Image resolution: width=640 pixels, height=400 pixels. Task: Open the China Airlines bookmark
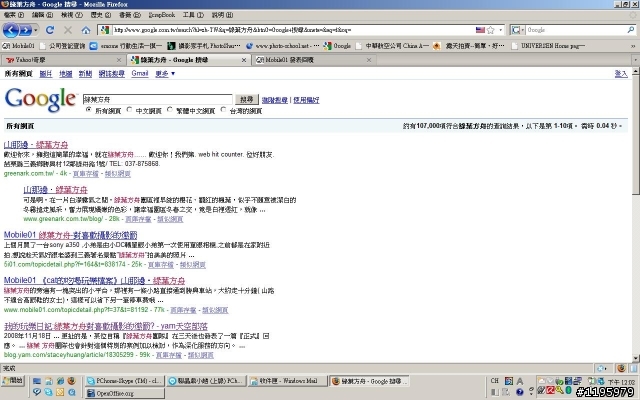392,46
